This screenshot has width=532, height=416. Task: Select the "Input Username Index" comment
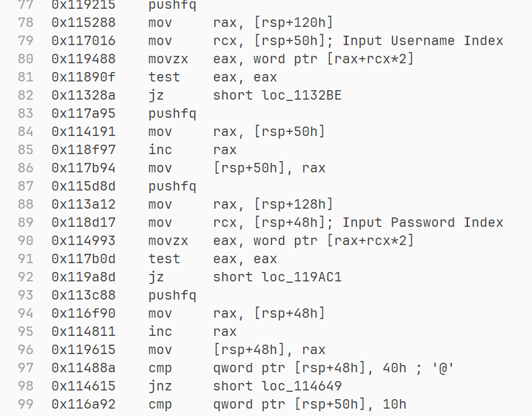tap(423, 41)
